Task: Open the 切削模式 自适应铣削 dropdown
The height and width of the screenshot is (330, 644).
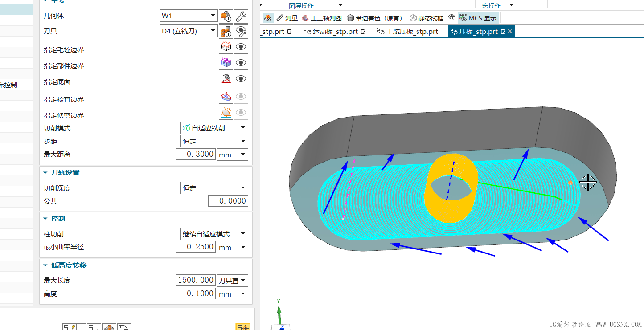Action: click(x=214, y=128)
